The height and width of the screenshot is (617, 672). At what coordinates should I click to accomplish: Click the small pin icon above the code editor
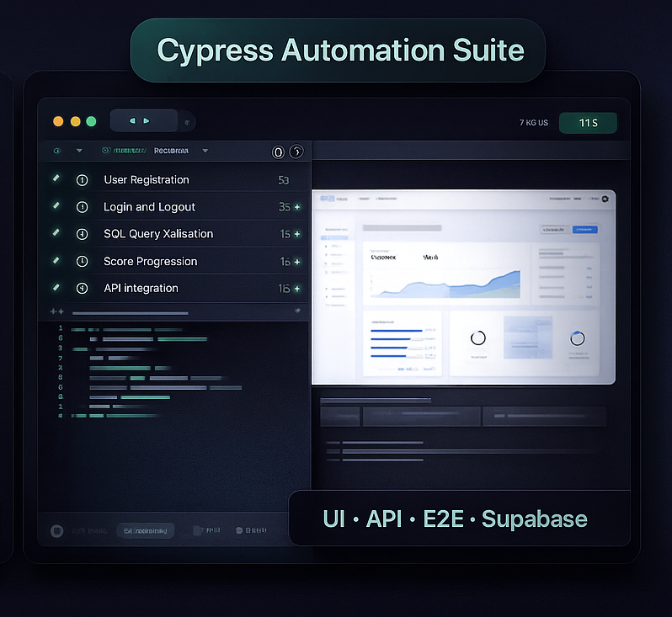[298, 311]
